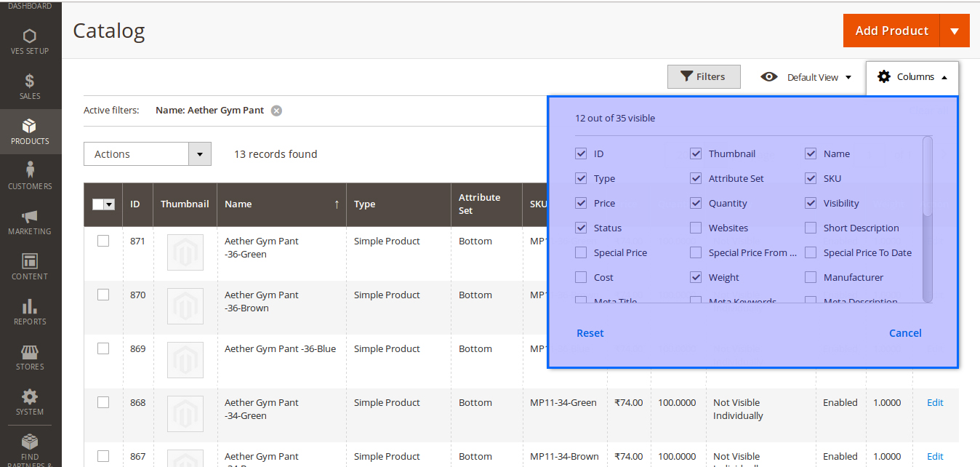980x467 pixels.
Task: Enable the Special Price column checkbox
Action: click(x=581, y=252)
